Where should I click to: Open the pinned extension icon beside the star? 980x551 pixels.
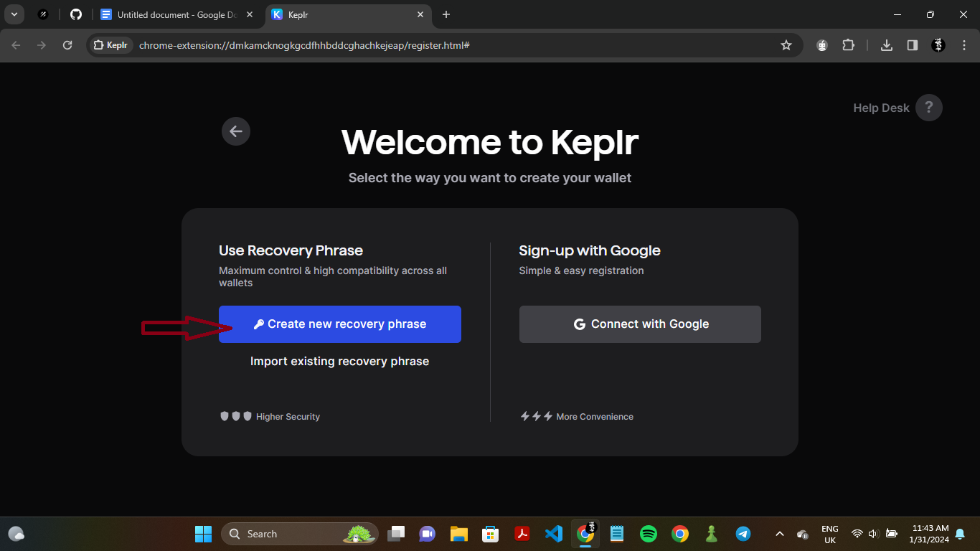[822, 45]
